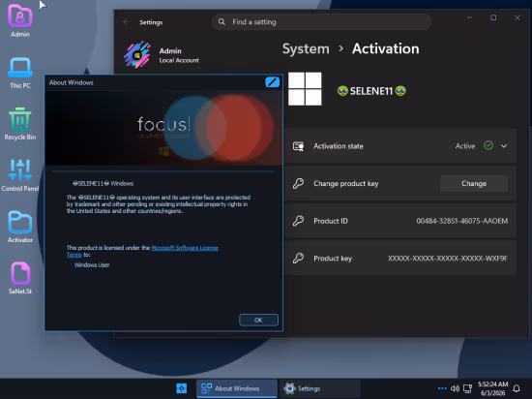The width and height of the screenshot is (532, 399).
Task: Open the notification bell in taskbar
Action: pyautogui.click(x=517, y=388)
